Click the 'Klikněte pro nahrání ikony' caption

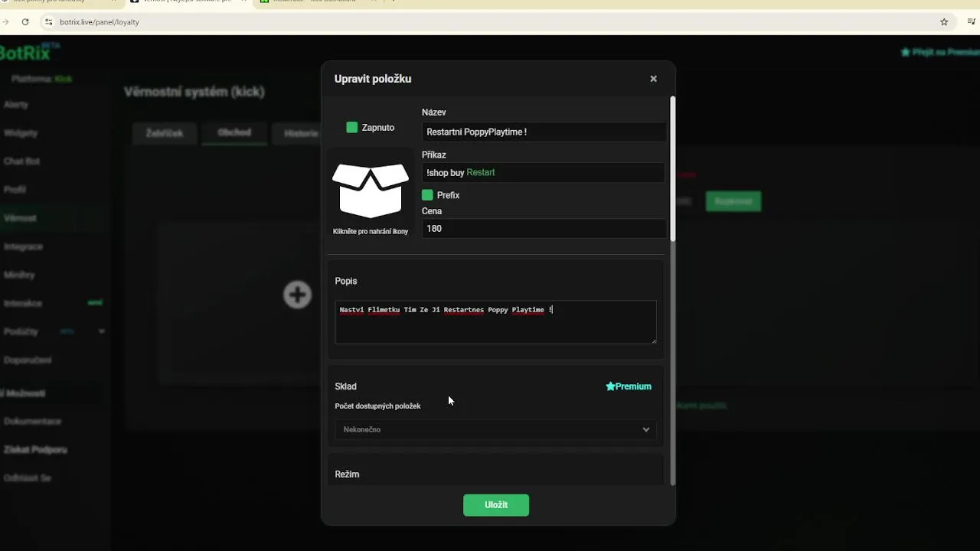[x=371, y=231]
